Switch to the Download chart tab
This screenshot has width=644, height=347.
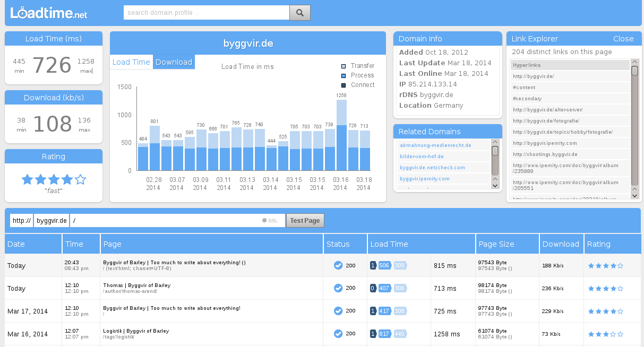point(174,62)
